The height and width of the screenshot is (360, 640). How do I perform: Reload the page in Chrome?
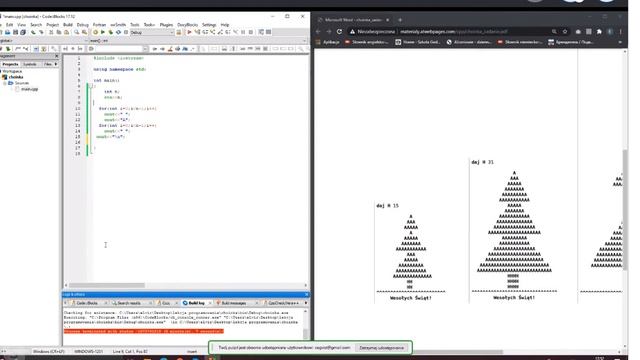(339, 31)
